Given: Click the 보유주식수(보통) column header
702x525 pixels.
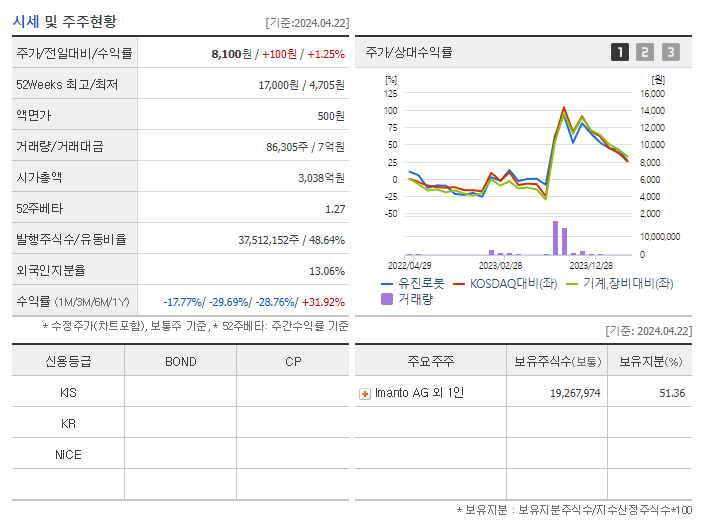Looking at the screenshot, I should (x=557, y=361).
